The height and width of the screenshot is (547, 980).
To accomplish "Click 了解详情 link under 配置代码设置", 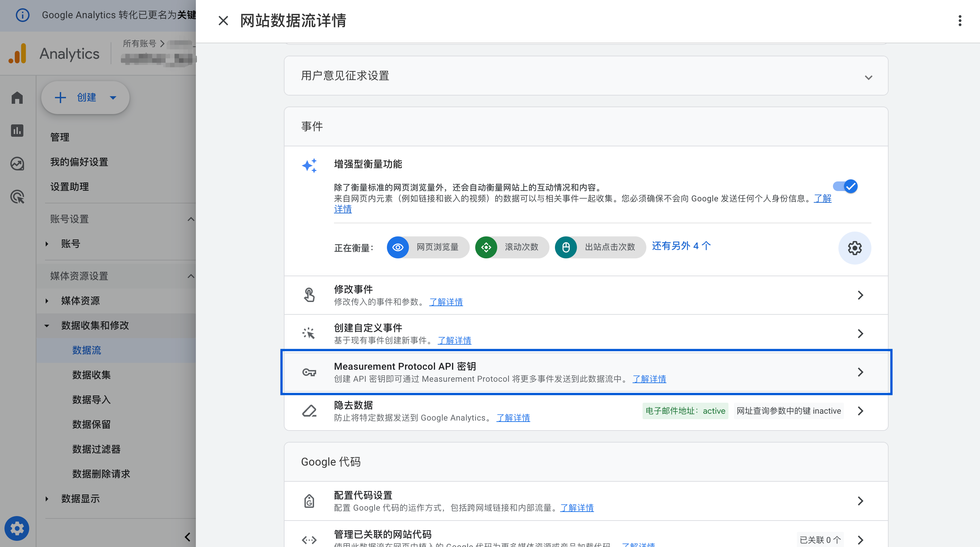I will coord(577,508).
